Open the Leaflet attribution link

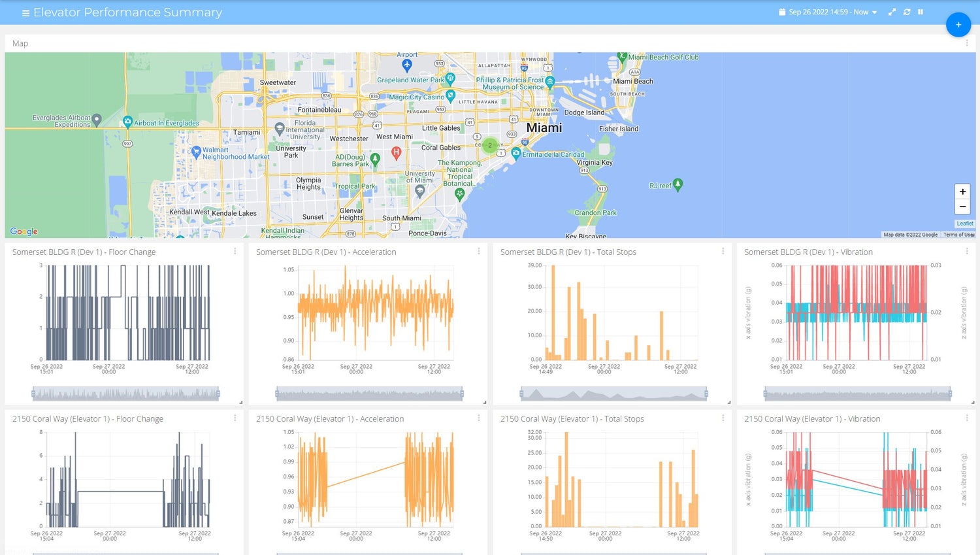click(965, 224)
